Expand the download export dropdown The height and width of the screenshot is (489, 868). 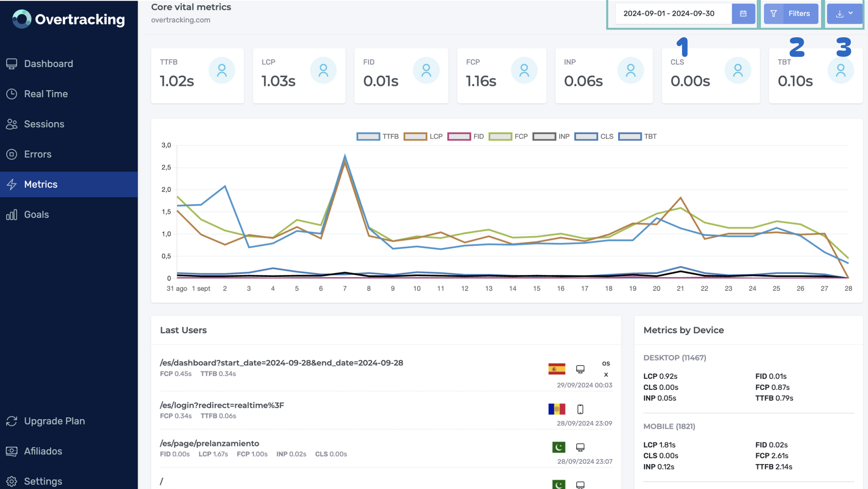pos(845,14)
